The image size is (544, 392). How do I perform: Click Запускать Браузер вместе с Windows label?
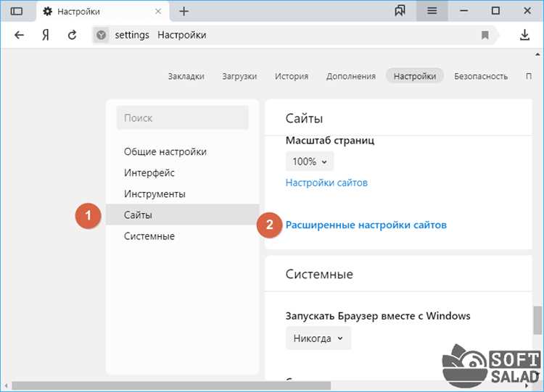click(x=378, y=316)
